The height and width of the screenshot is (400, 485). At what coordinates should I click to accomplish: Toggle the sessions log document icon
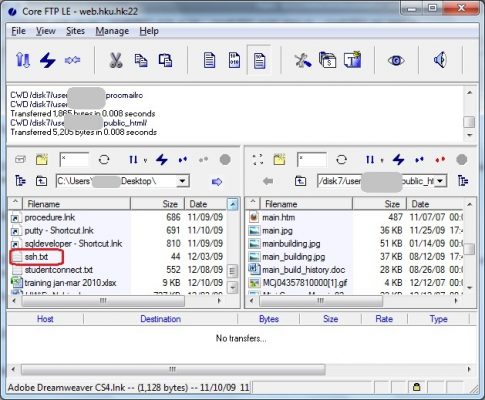(x=259, y=60)
